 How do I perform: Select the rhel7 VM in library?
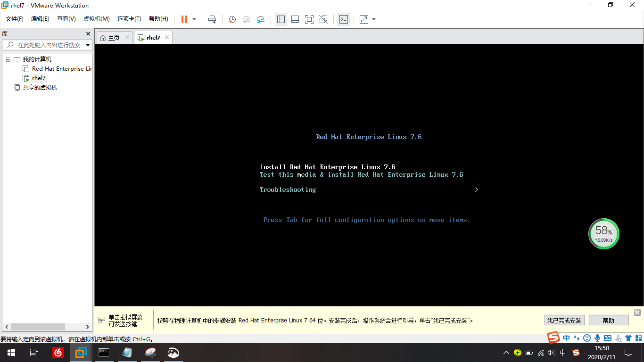coord(39,78)
